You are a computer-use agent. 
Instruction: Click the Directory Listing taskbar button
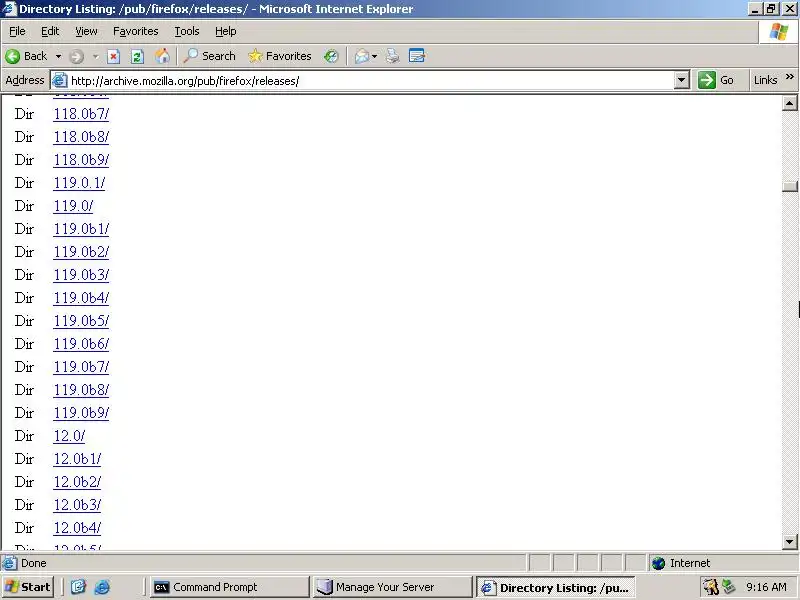(555, 587)
